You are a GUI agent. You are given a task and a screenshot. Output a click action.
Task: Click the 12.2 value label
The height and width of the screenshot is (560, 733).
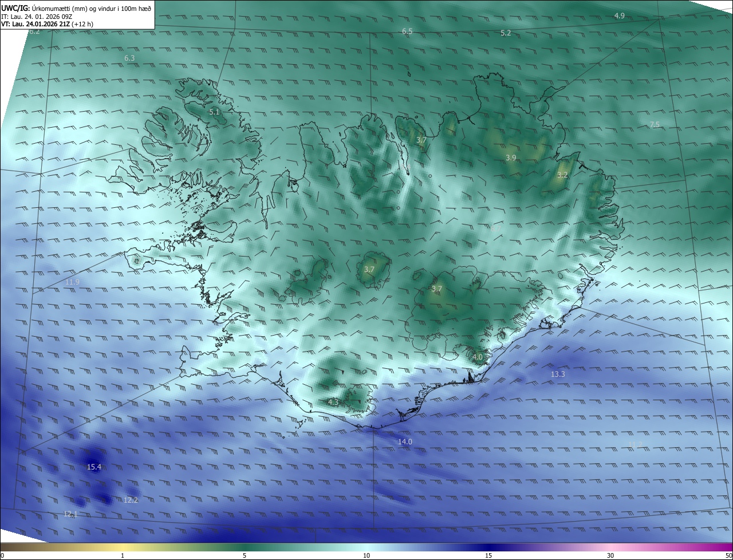click(131, 500)
